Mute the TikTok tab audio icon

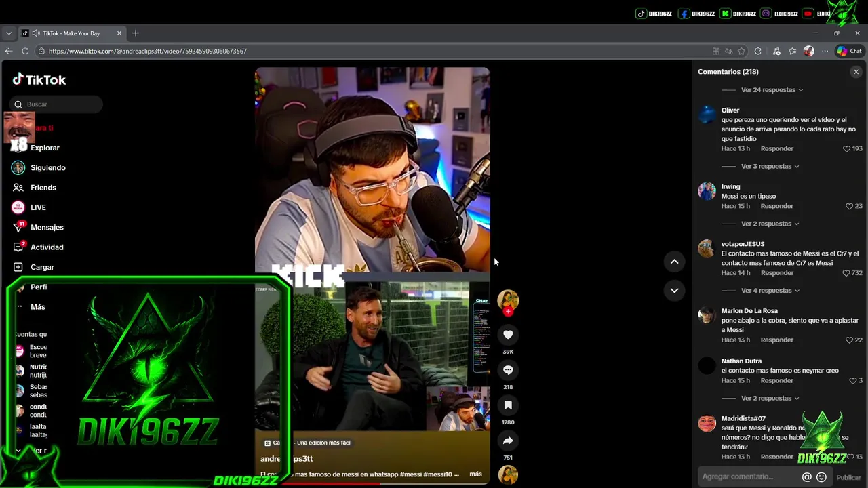point(35,33)
